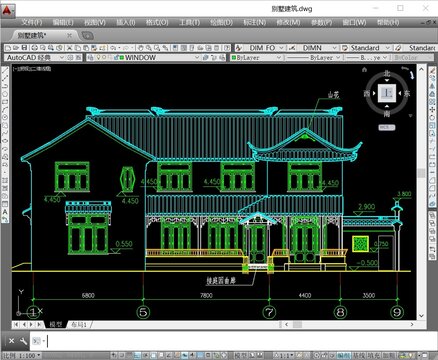Viewport: 438px width, 360px height.
Task: Select the Text A tool in left toolbar
Action: pyautogui.click(x=5, y=212)
